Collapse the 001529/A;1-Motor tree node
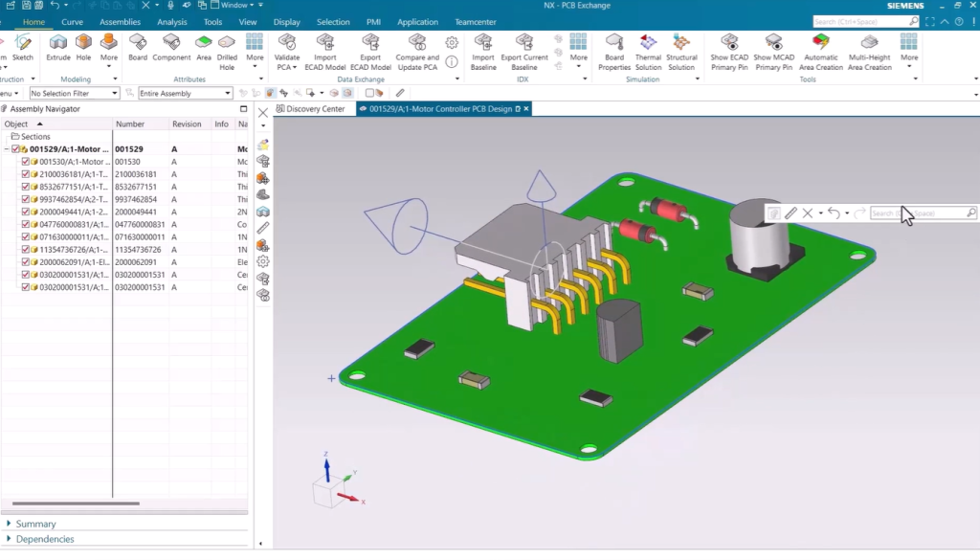 tap(7, 149)
